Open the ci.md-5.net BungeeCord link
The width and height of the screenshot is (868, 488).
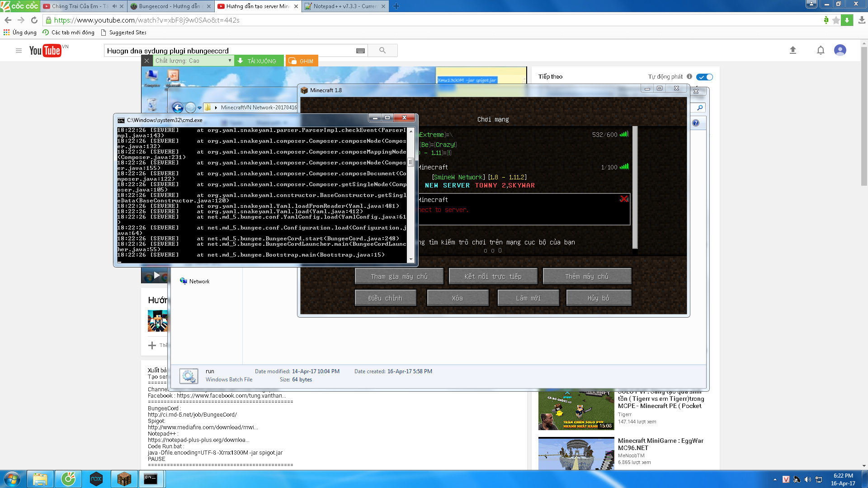click(192, 414)
